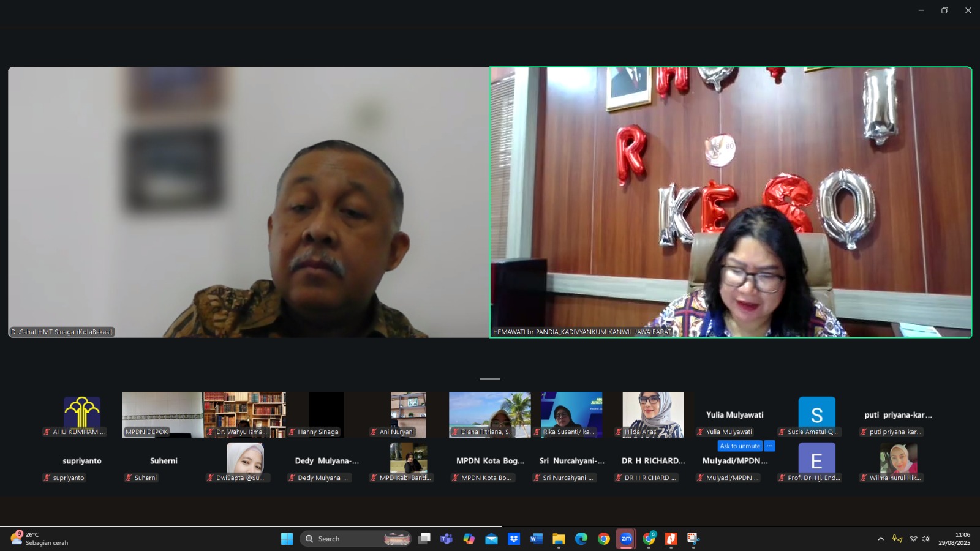
Task: Click the Windows Start button
Action: (x=287, y=539)
